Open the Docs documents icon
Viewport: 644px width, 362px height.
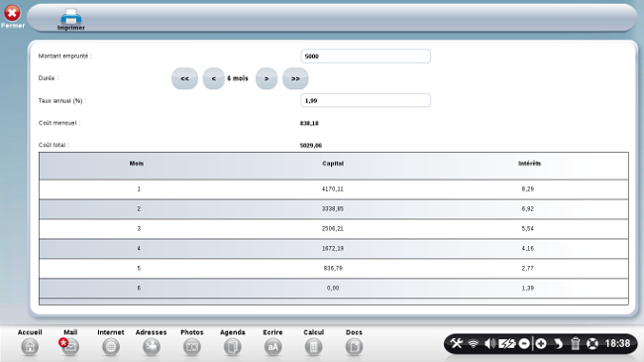[354, 347]
